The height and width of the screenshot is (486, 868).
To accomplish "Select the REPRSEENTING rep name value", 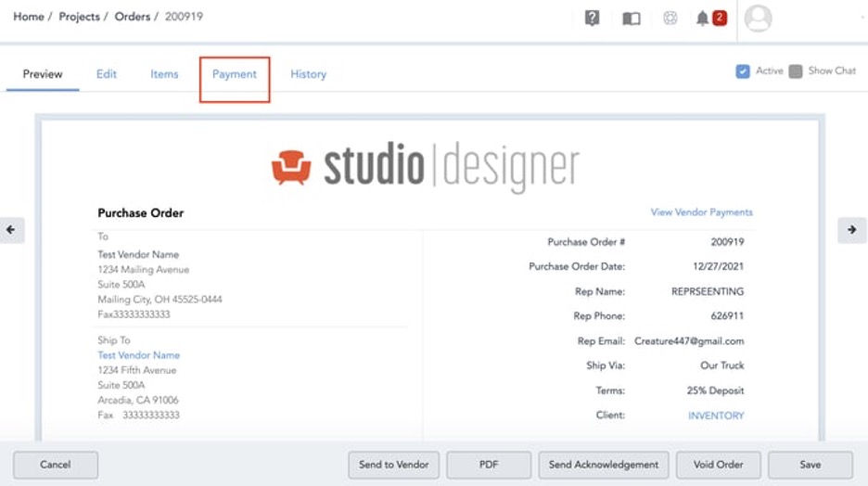I will [708, 291].
